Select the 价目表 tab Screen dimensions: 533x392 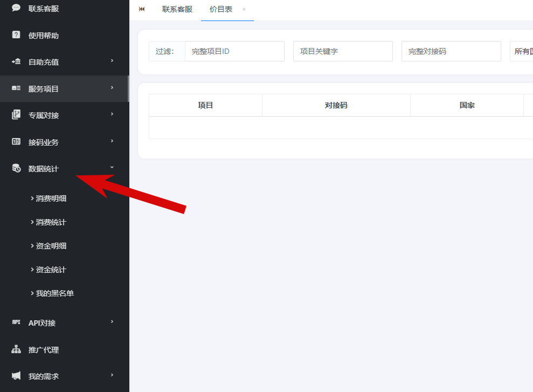pyautogui.click(x=221, y=9)
